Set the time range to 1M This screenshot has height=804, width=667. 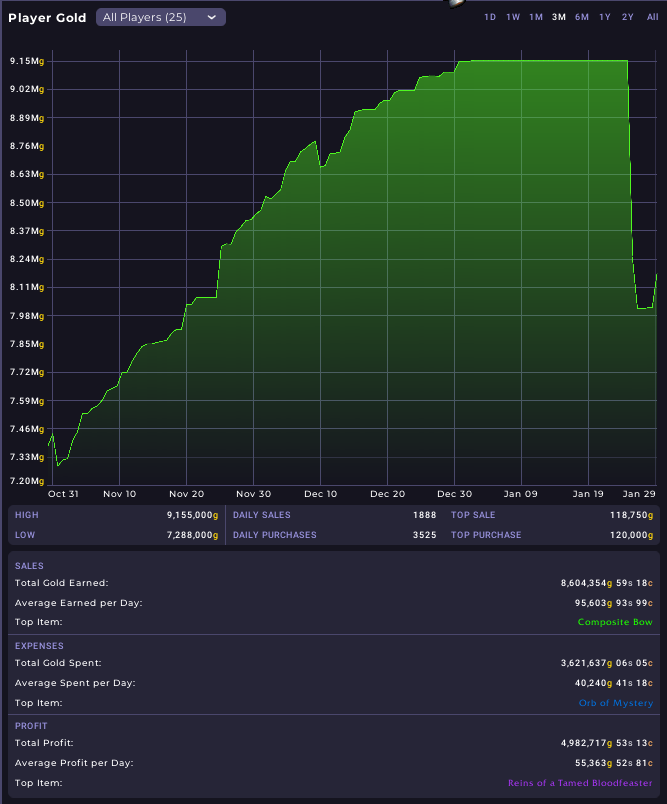pyautogui.click(x=536, y=17)
